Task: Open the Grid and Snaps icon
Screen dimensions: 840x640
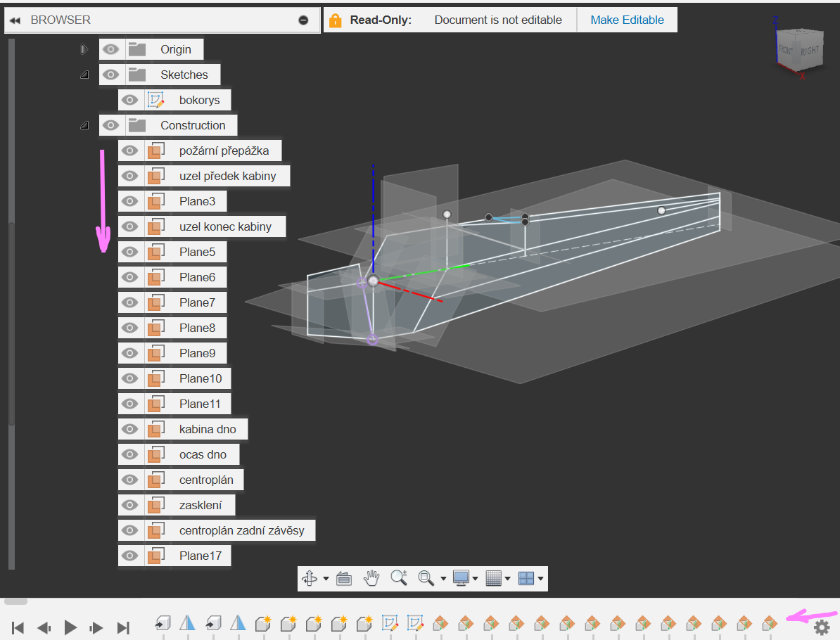Action: tap(493, 578)
